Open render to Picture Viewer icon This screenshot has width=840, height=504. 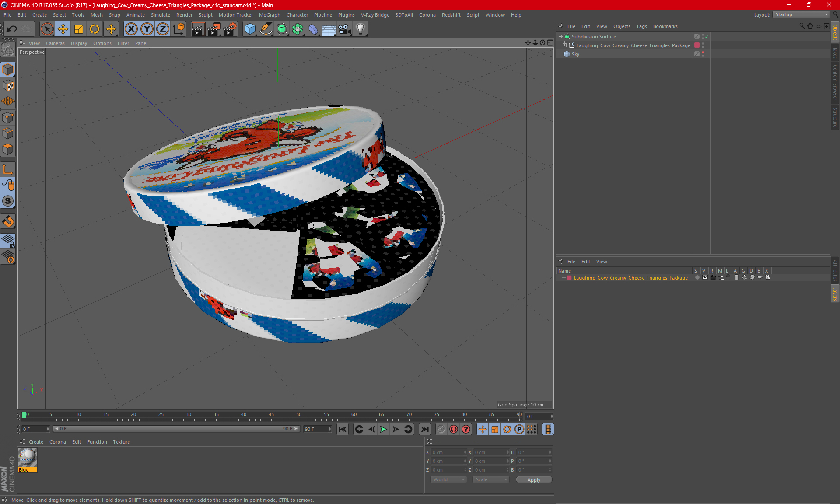click(x=214, y=29)
